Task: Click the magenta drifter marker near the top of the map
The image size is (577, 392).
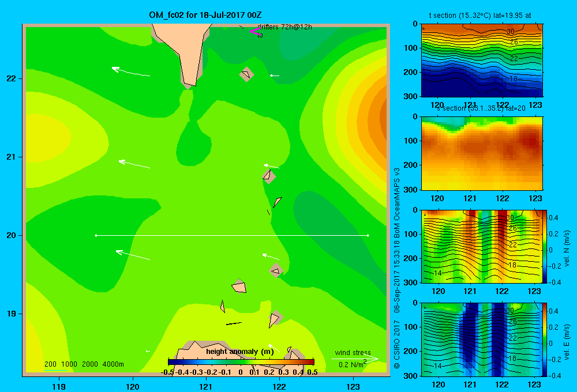Action: 254,32
